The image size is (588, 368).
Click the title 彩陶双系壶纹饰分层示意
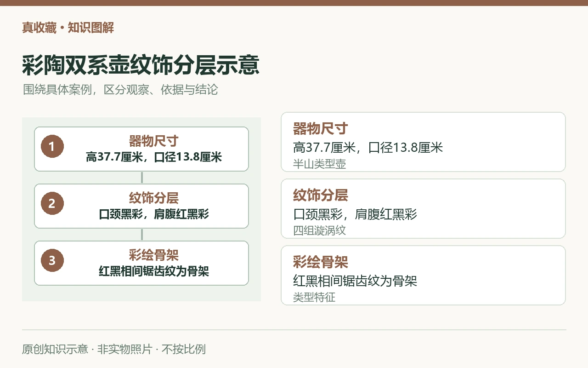coord(141,65)
